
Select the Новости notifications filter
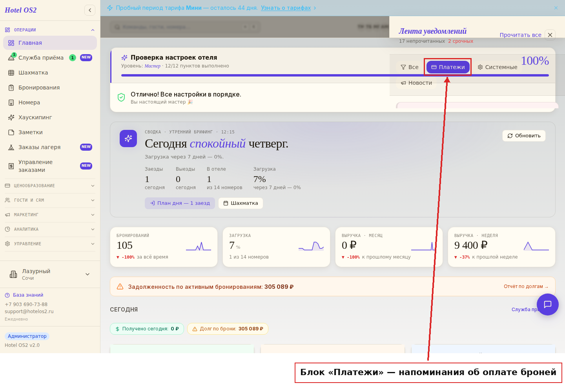[416, 83]
